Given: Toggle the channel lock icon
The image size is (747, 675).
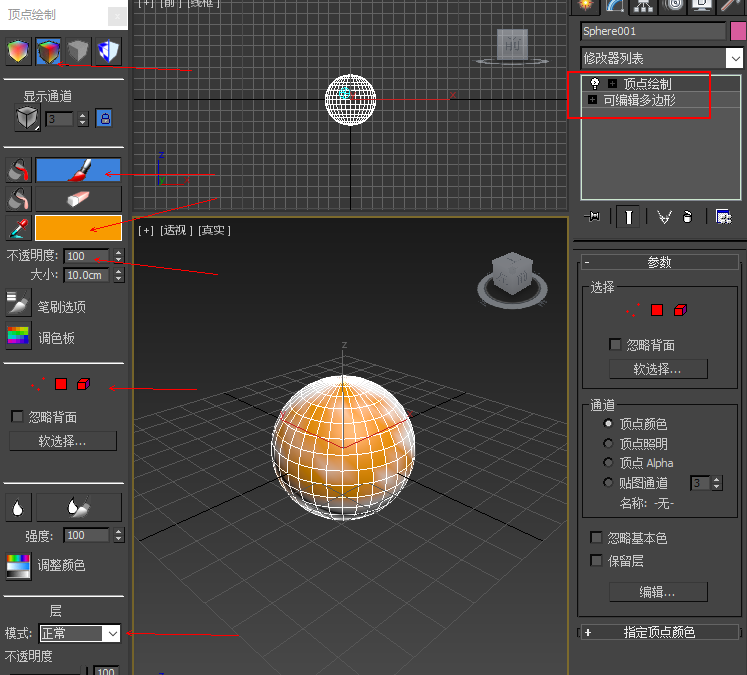Looking at the screenshot, I should (x=105, y=118).
